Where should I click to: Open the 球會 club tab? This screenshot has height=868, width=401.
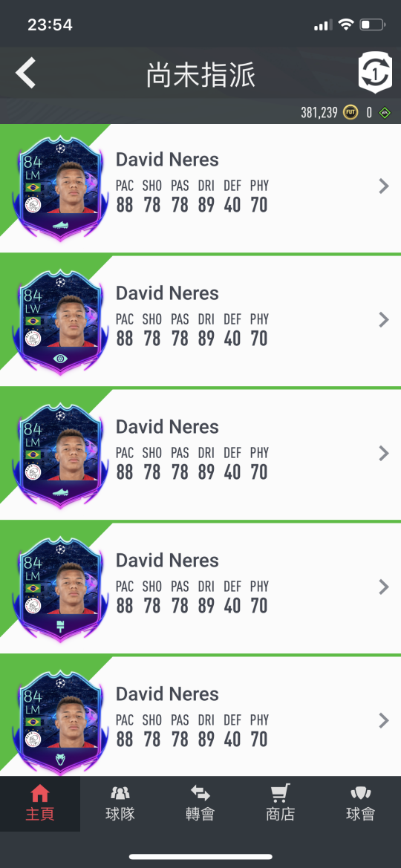click(361, 803)
